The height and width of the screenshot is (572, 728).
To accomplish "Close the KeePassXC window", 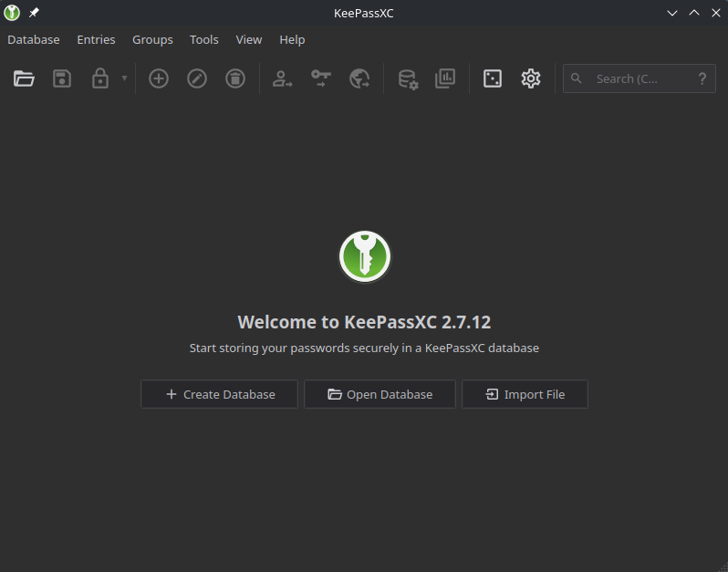I will (716, 13).
